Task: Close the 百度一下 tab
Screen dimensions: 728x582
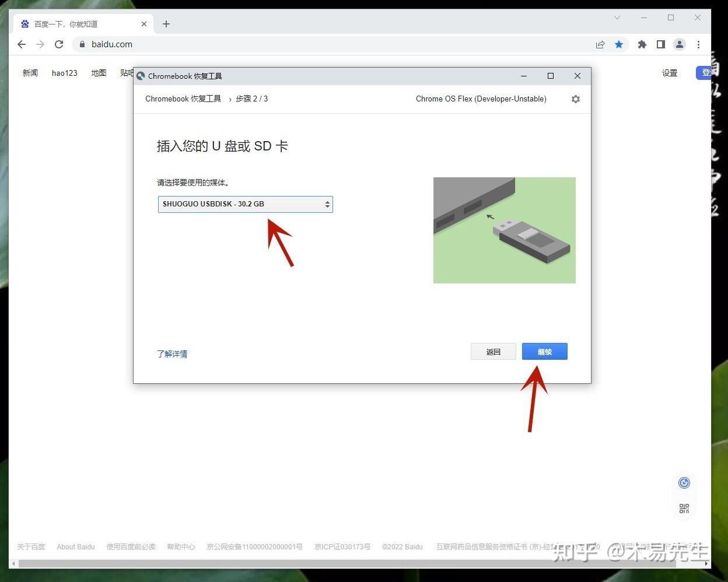Action: 144,24
